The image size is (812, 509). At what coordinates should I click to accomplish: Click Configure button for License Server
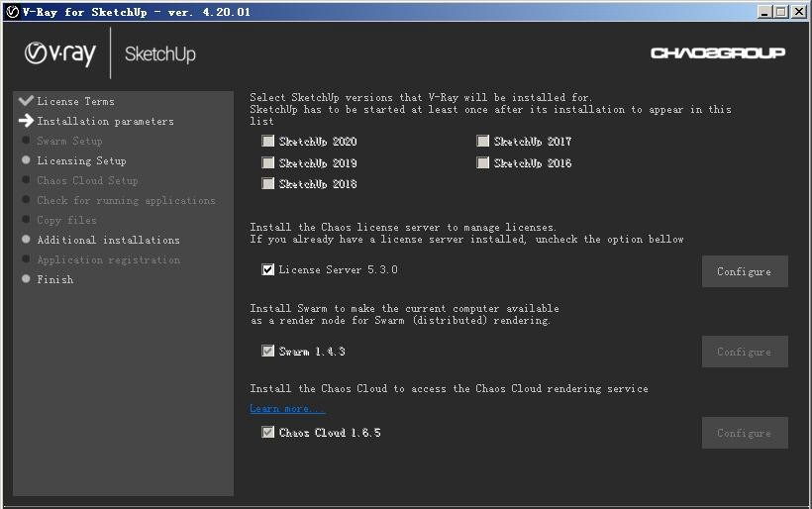tap(745, 271)
